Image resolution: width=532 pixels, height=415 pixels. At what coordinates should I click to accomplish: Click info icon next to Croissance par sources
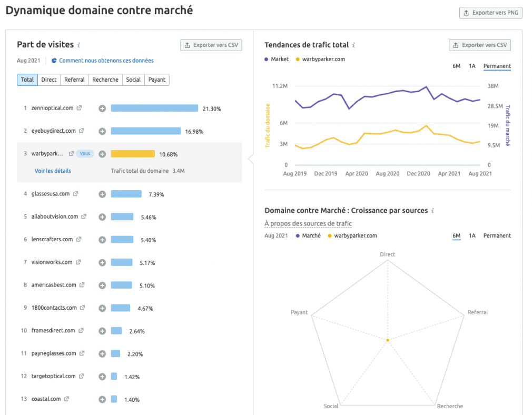click(432, 210)
